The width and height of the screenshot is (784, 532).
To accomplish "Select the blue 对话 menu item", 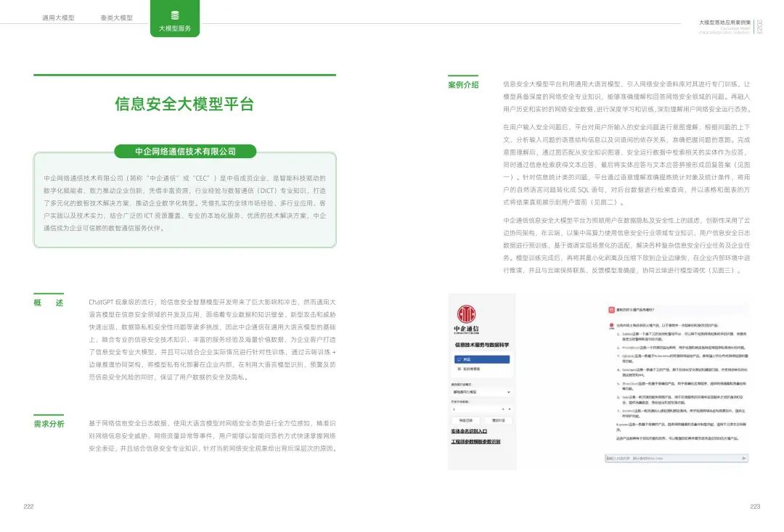I will tap(482, 359).
